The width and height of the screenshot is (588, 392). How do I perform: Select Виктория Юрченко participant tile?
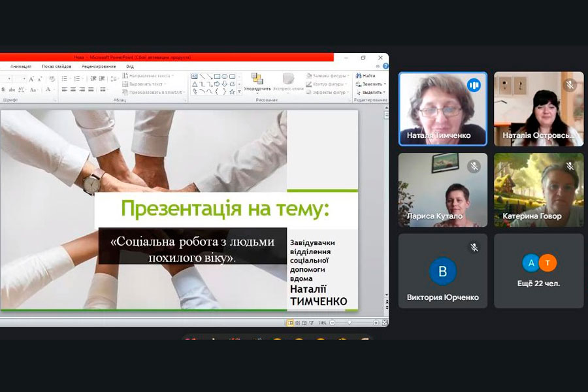click(442, 271)
